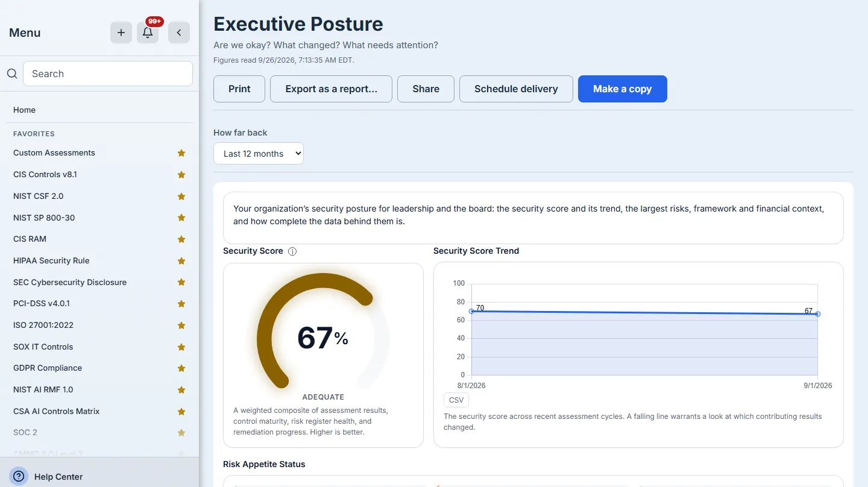Toggle the star next to NIST SP 800-30
The height and width of the screenshot is (487, 868).
tap(181, 218)
